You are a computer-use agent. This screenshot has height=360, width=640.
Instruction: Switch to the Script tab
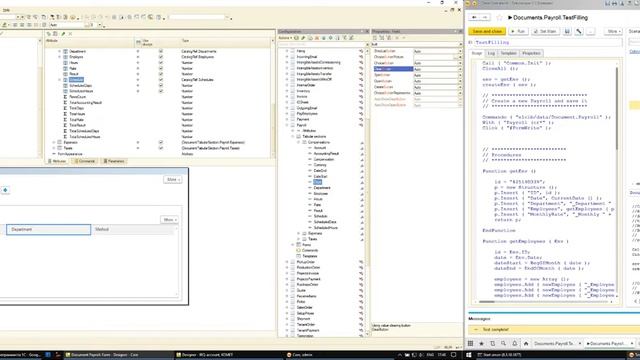pyautogui.click(x=477, y=53)
